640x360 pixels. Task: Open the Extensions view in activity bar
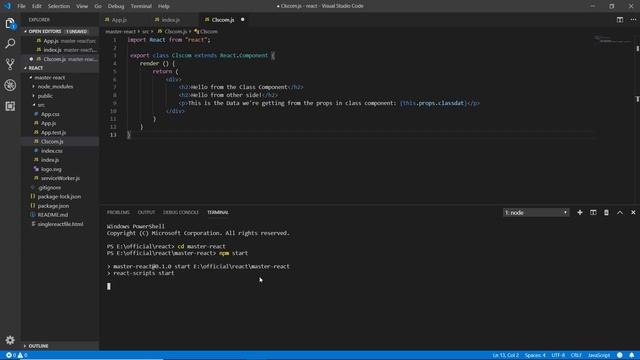click(10, 106)
